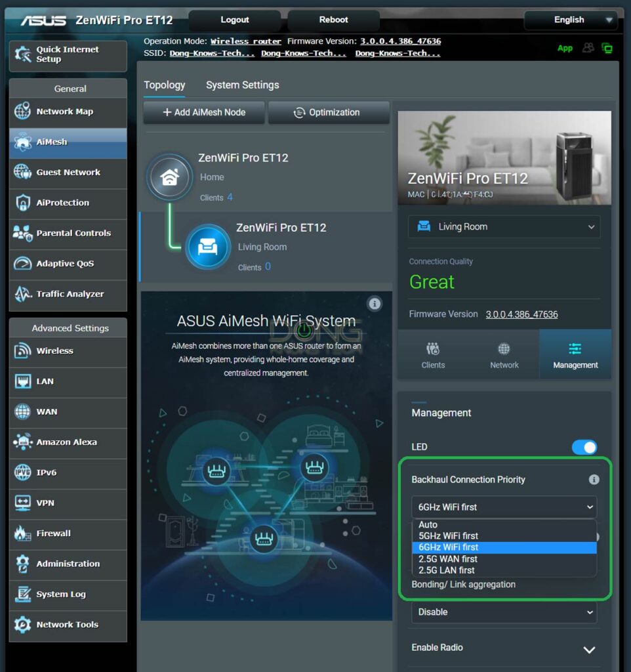
Task: Click the ZenWiFi Pro ET12 product image
Action: pyautogui.click(x=504, y=157)
